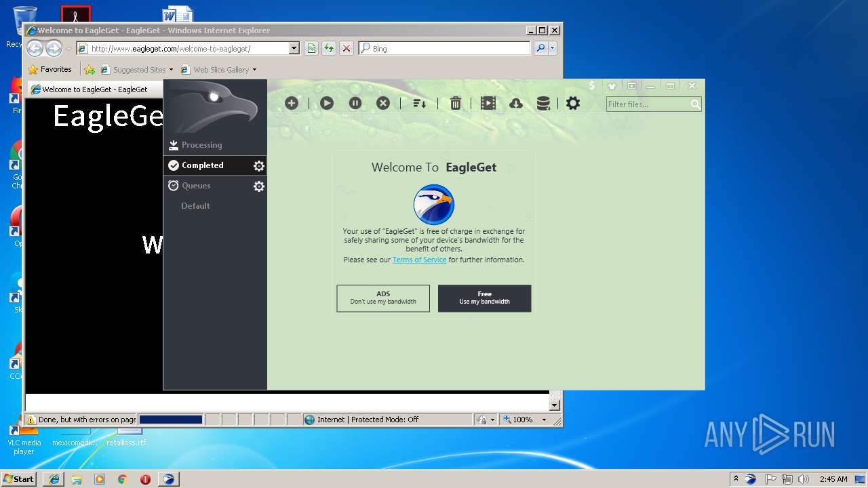Stop loading with IE red X button

(347, 48)
